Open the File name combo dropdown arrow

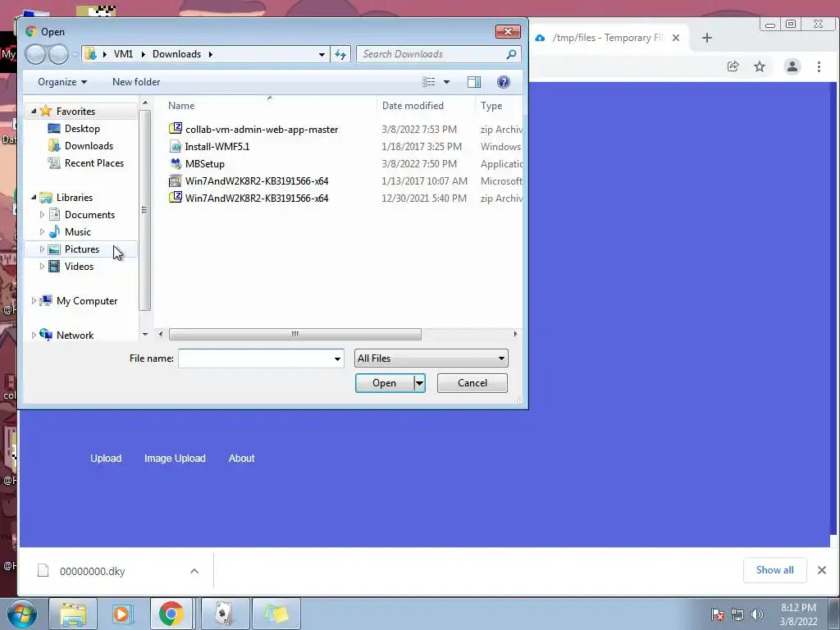[x=337, y=358]
